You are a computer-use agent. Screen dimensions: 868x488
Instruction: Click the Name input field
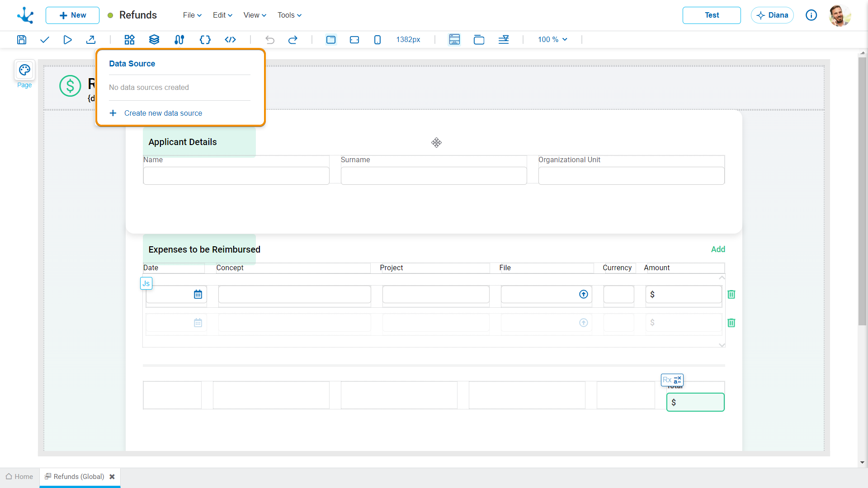coord(236,176)
